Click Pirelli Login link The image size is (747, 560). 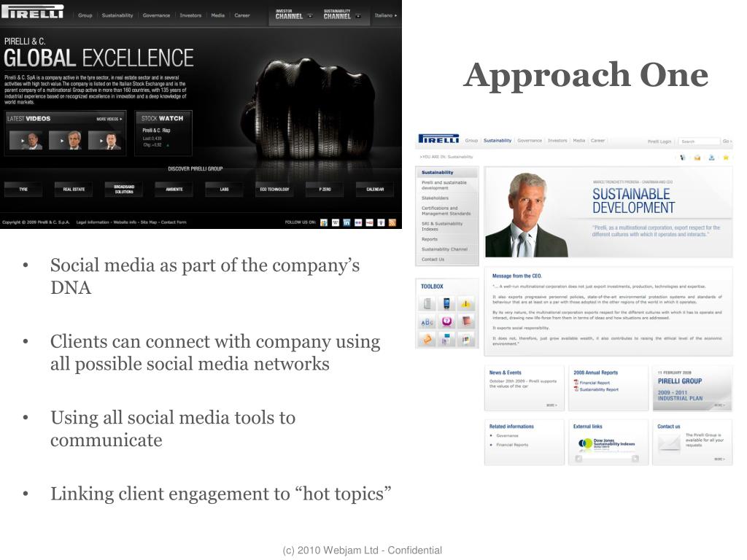[x=659, y=141]
